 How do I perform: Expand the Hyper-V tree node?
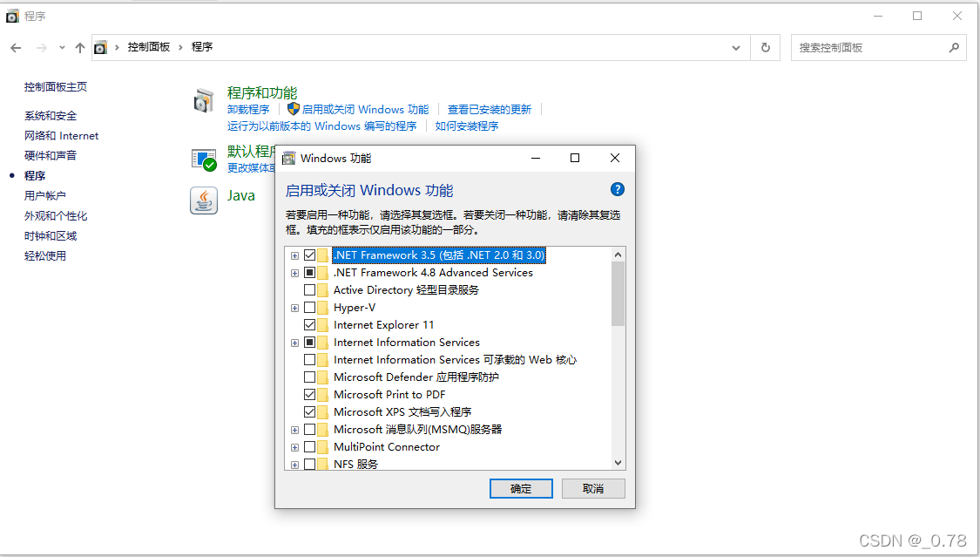294,308
